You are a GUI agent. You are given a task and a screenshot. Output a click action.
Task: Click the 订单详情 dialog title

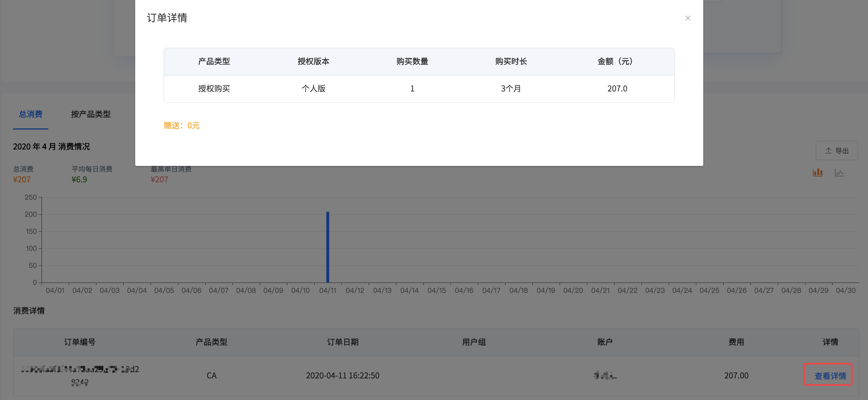point(167,18)
